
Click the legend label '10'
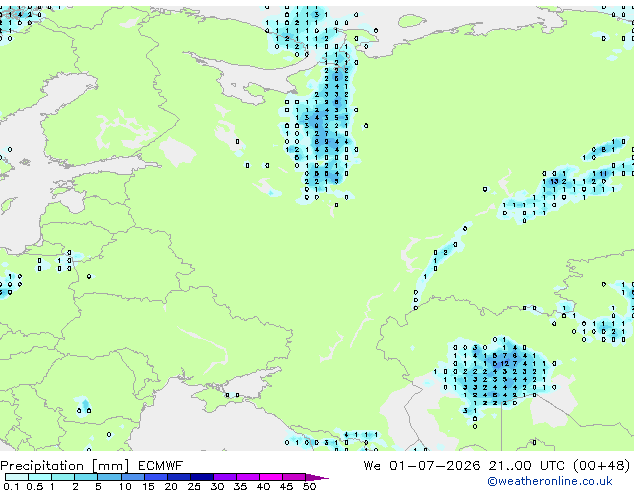pyautogui.click(x=125, y=486)
